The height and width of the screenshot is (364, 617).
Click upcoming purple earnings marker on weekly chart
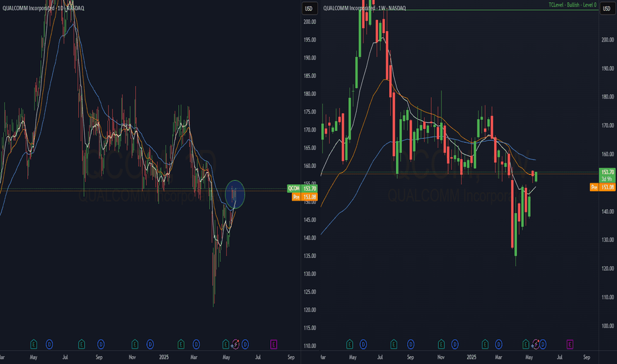[x=569, y=344]
